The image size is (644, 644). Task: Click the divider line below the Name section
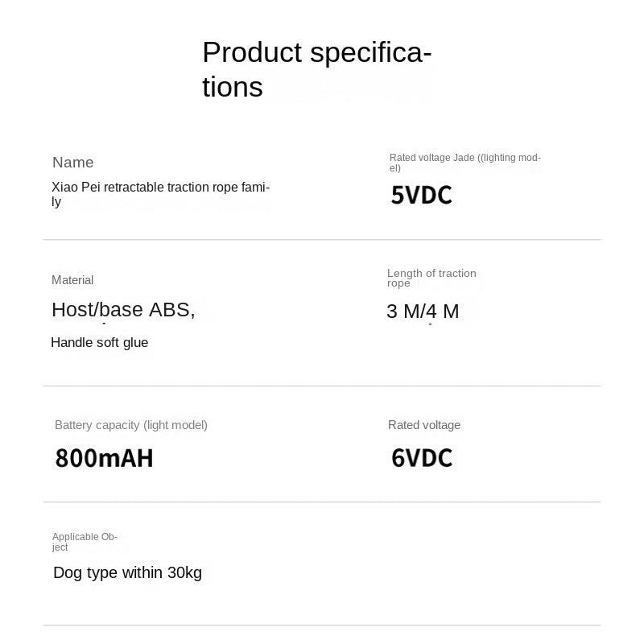click(x=322, y=240)
